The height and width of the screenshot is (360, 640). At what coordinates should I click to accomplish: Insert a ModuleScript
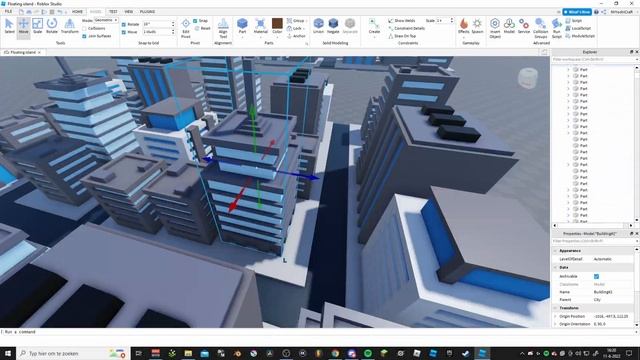point(580,36)
